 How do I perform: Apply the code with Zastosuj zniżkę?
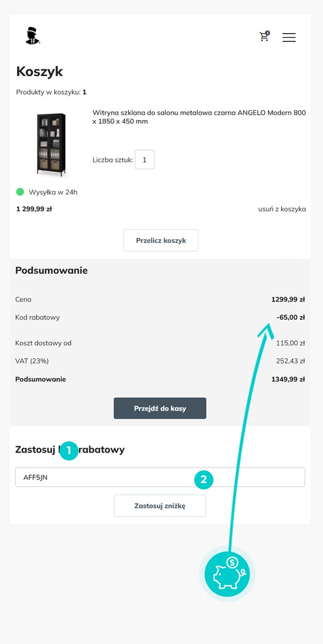coord(160,506)
